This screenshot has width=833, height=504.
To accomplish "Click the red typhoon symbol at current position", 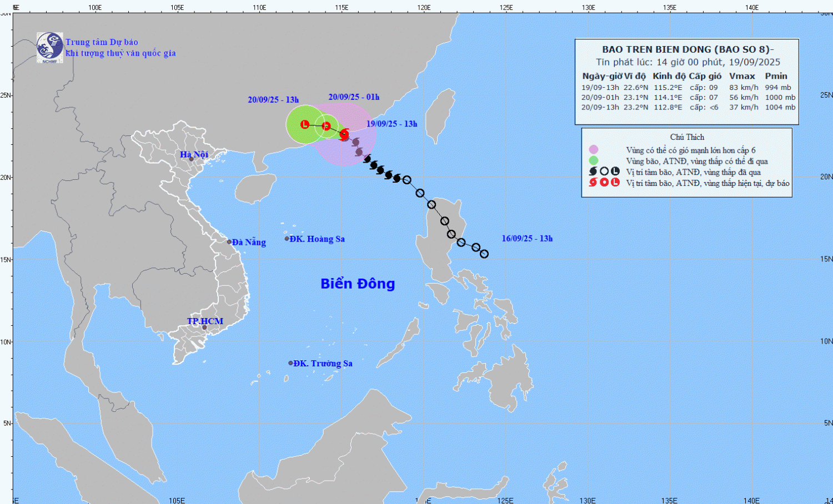I will coord(344,134).
